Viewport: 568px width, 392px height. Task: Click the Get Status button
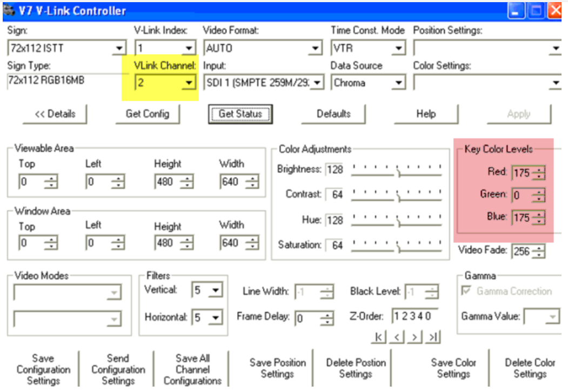tap(240, 114)
